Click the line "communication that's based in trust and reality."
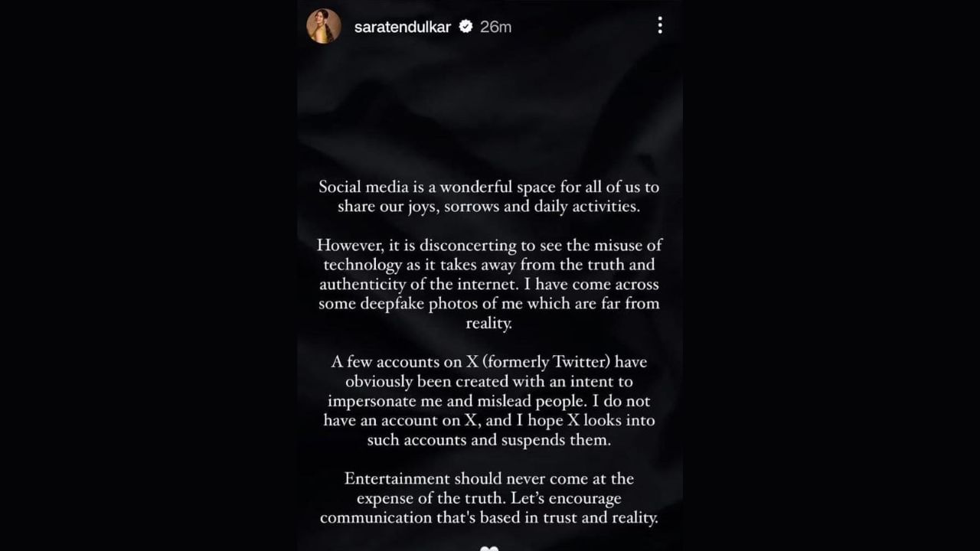Viewport: 980px width, 551px height. click(x=489, y=518)
